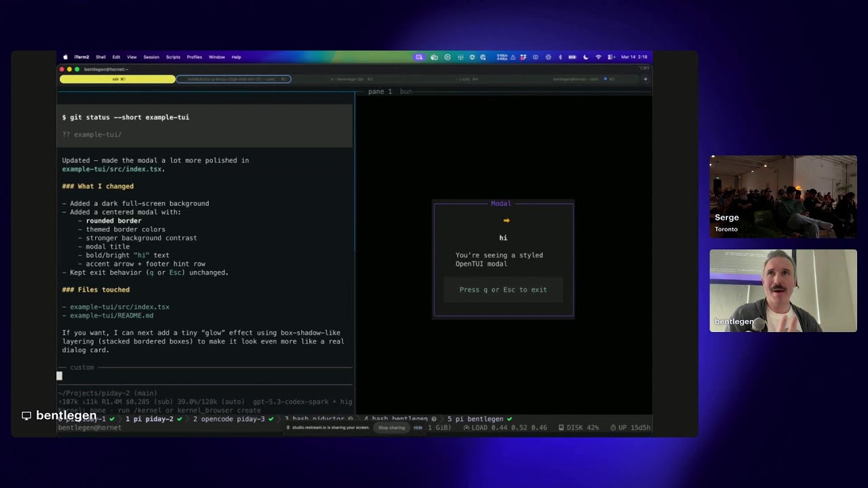Click the purple screen-sharing indicator in menu bar
This screenshot has width=868, height=488.
point(419,57)
